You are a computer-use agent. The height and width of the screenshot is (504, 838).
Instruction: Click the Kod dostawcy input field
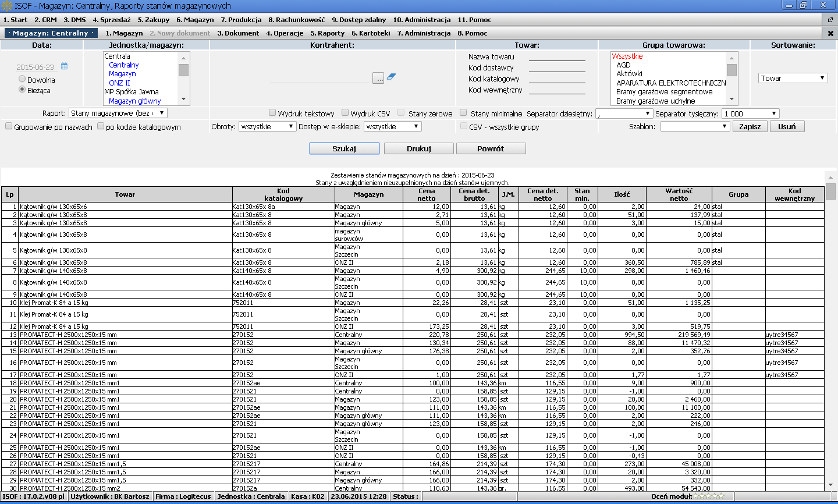pos(557,68)
